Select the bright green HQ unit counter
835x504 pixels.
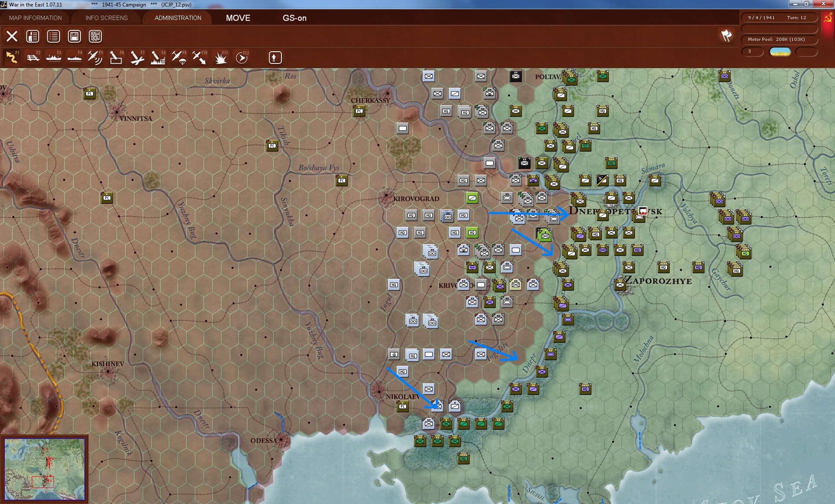coord(472,232)
